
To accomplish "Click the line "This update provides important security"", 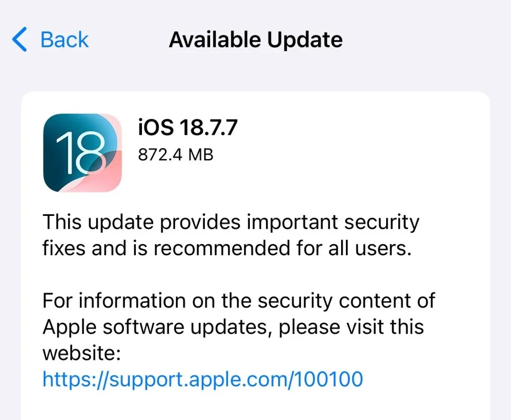I will point(231,223).
